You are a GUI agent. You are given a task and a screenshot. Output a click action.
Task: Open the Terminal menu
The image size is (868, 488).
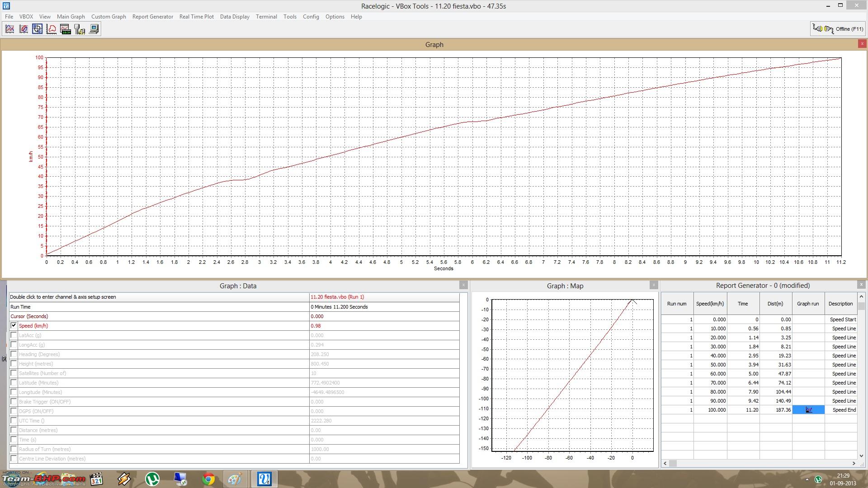click(x=266, y=17)
